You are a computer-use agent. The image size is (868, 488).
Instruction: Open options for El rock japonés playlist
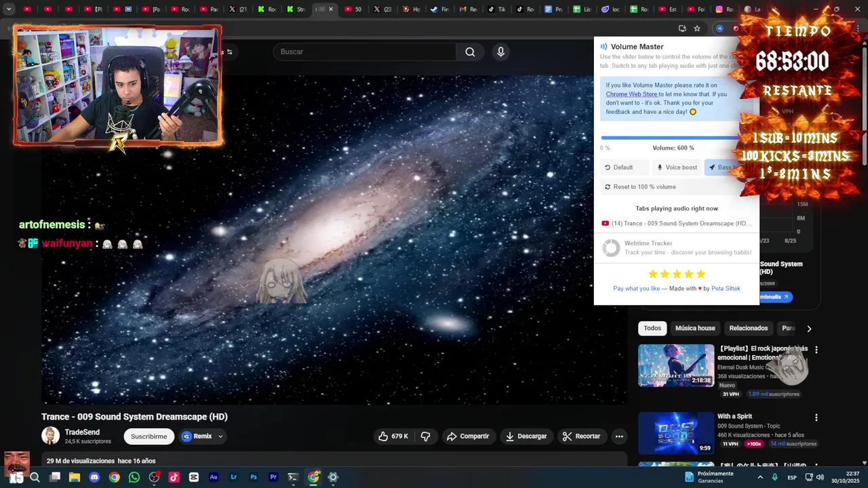816,350
